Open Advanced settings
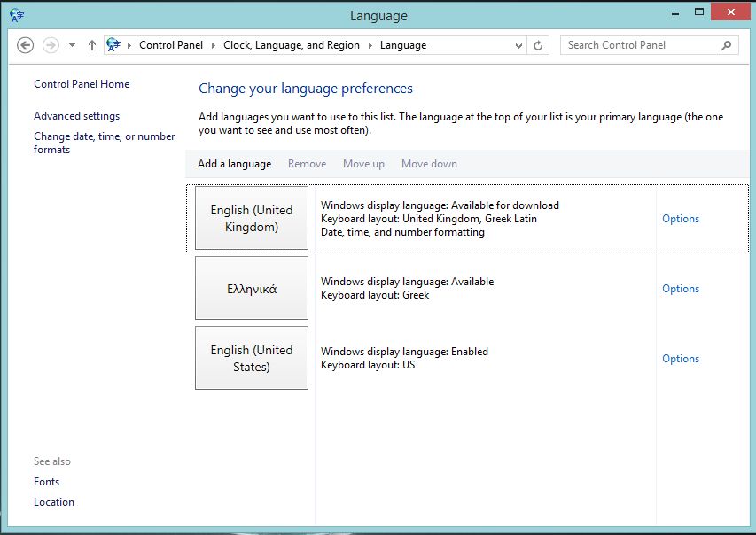This screenshot has height=535, width=756. 76,116
